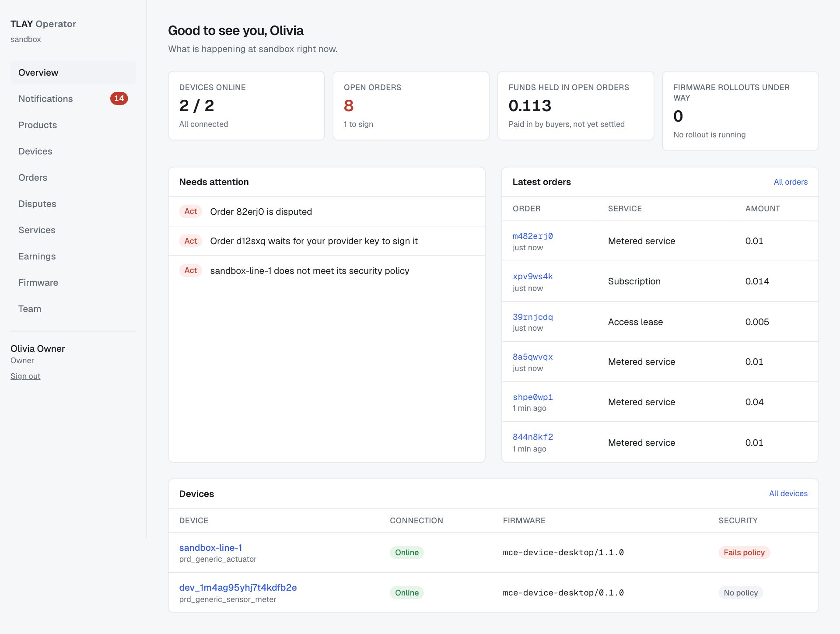Go to the Team page
The height and width of the screenshot is (634, 840).
tap(73, 309)
